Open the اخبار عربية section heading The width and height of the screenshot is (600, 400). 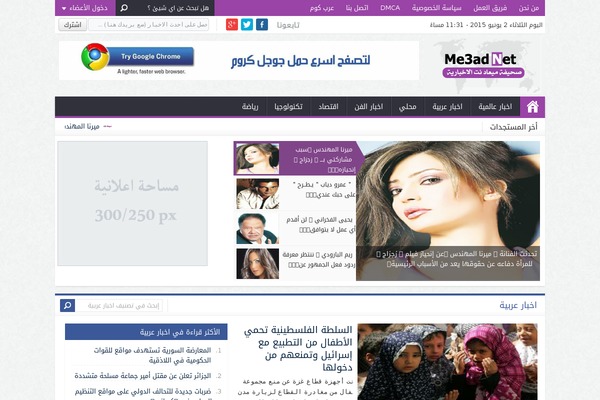(518, 305)
